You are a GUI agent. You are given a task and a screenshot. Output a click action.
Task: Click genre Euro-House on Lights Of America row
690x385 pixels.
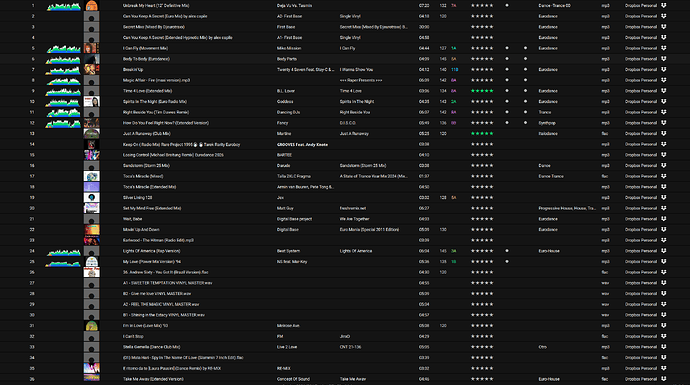click(x=549, y=251)
